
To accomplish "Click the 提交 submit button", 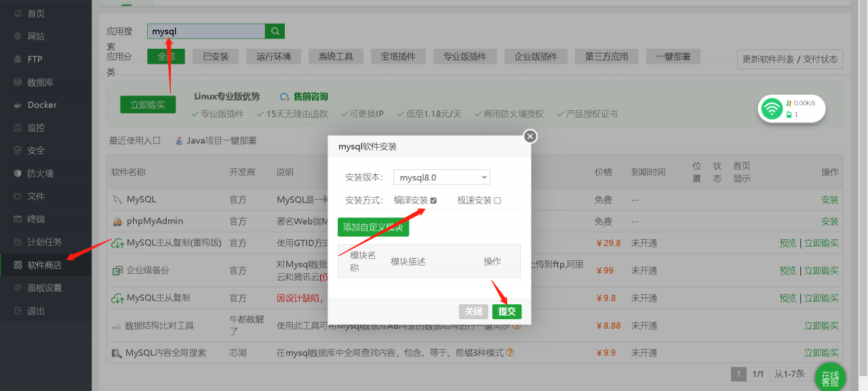I will point(506,311).
